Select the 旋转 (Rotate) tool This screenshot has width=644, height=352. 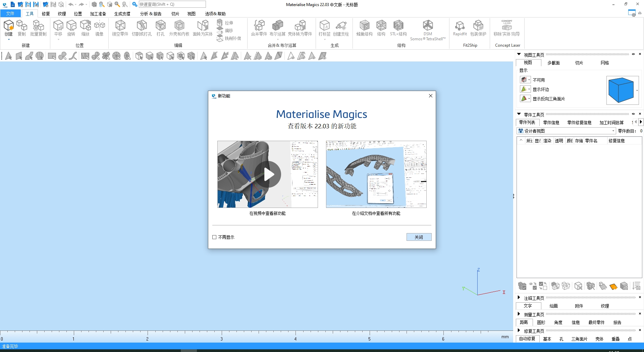point(71,29)
